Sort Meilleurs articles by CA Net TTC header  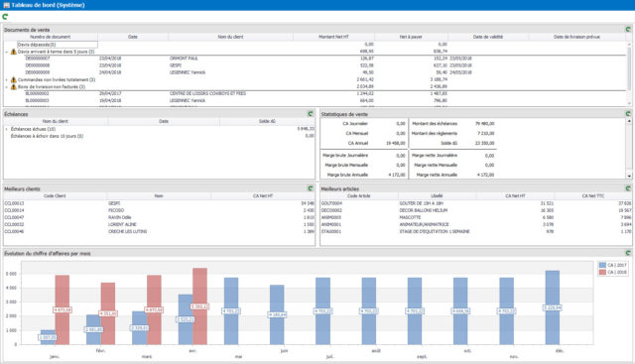point(593,196)
